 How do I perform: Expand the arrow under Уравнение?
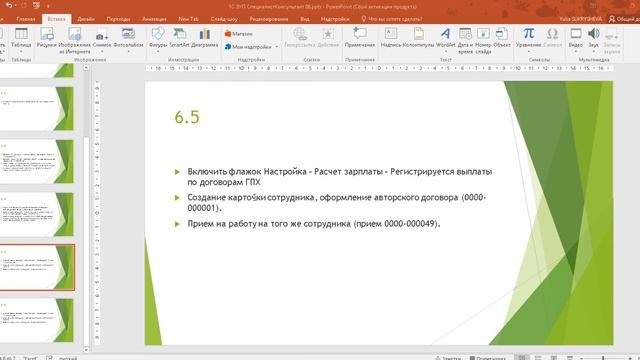point(529,52)
